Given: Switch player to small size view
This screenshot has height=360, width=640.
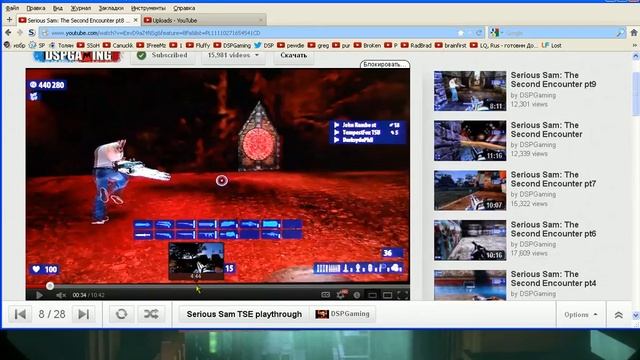Looking at the screenshot, I should pos(372,295).
